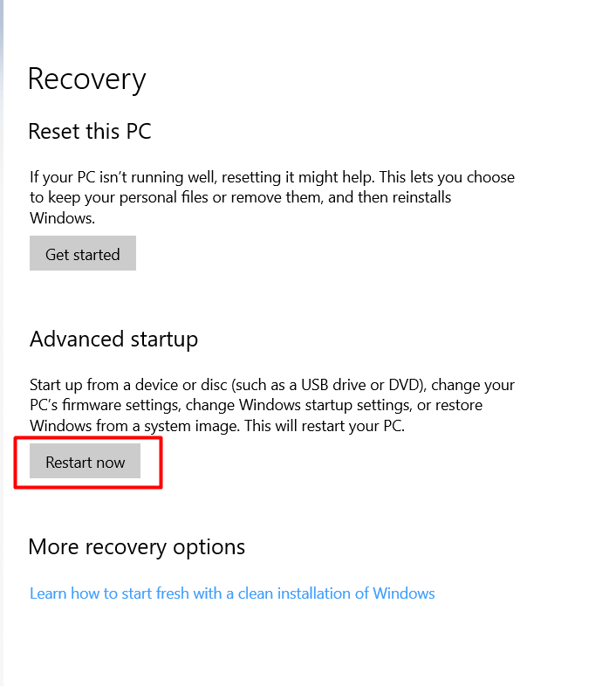This screenshot has width=616, height=686.
Task: Click "Learn how" at the start of the link
Action: 65,593
